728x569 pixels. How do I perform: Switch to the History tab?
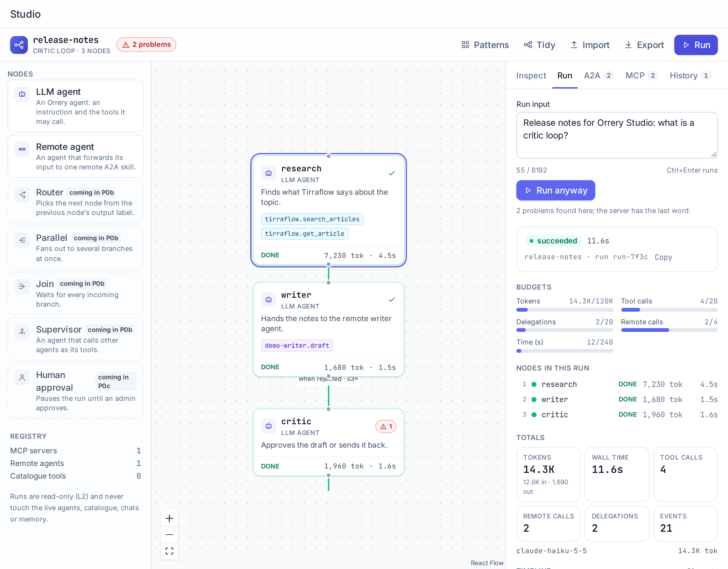coord(690,76)
